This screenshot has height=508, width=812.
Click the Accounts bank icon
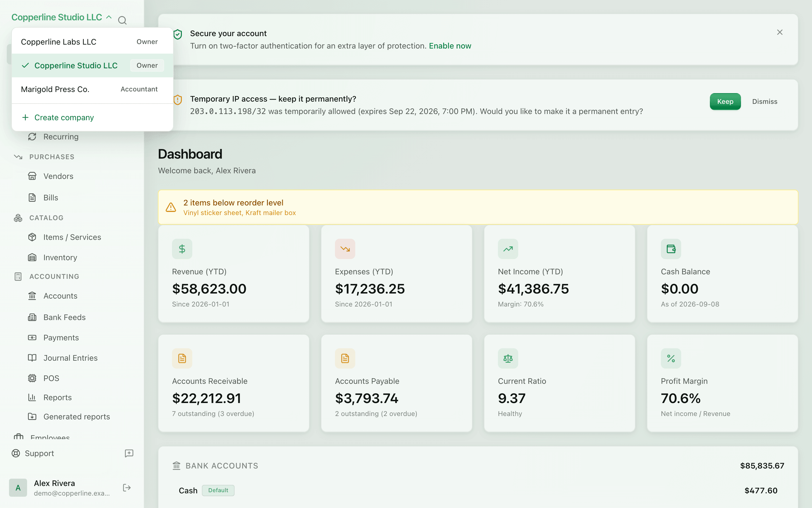[32, 296]
